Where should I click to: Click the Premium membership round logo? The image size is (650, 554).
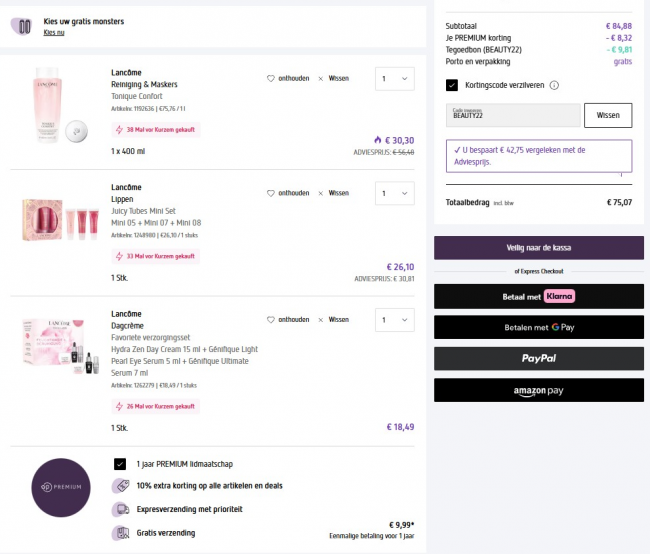click(60, 487)
